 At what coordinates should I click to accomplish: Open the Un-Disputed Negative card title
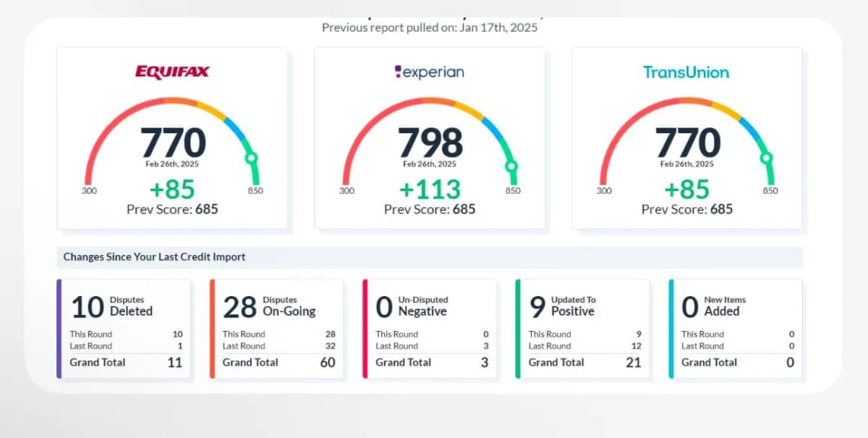click(x=423, y=307)
